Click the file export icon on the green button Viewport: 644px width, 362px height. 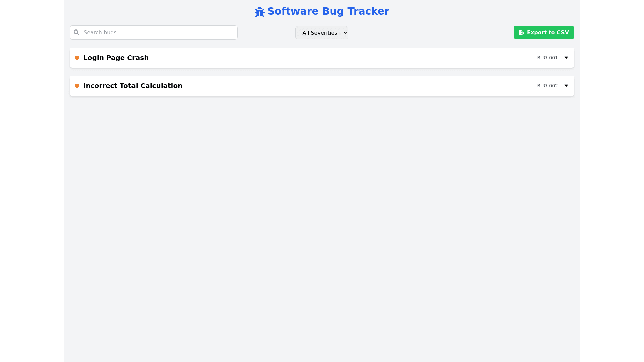(x=521, y=33)
